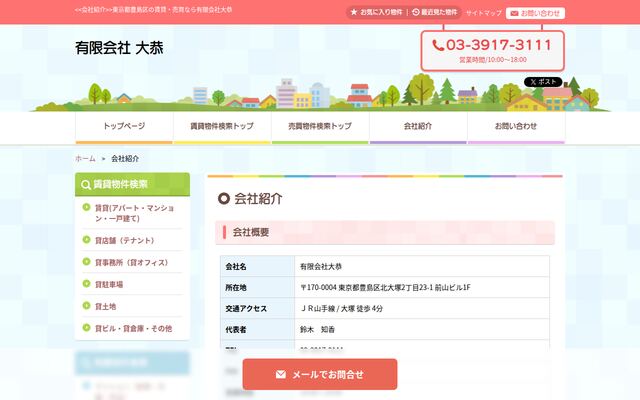Open the お気に入り物件 favorites link
Image resolution: width=640 pixels, height=400 pixels.
376,12
